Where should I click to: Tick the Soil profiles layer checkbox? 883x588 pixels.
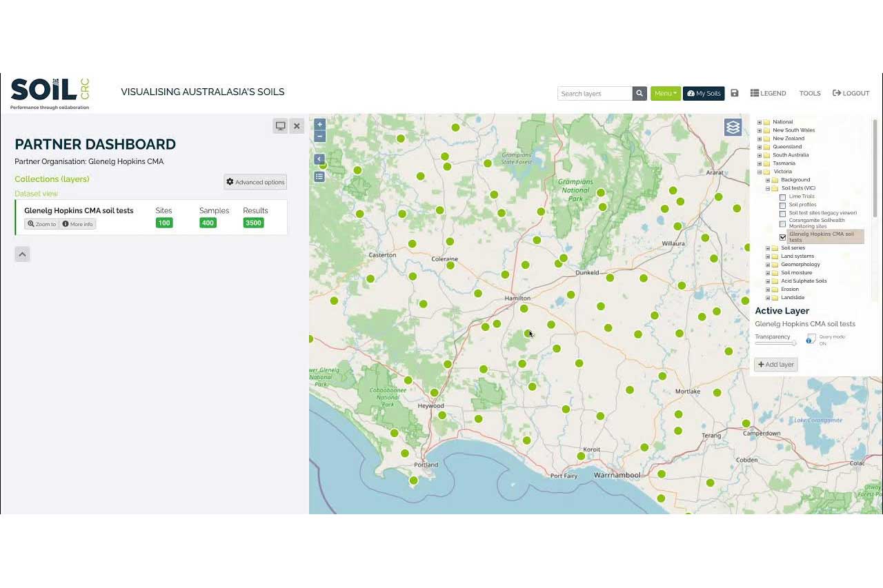[x=782, y=205]
